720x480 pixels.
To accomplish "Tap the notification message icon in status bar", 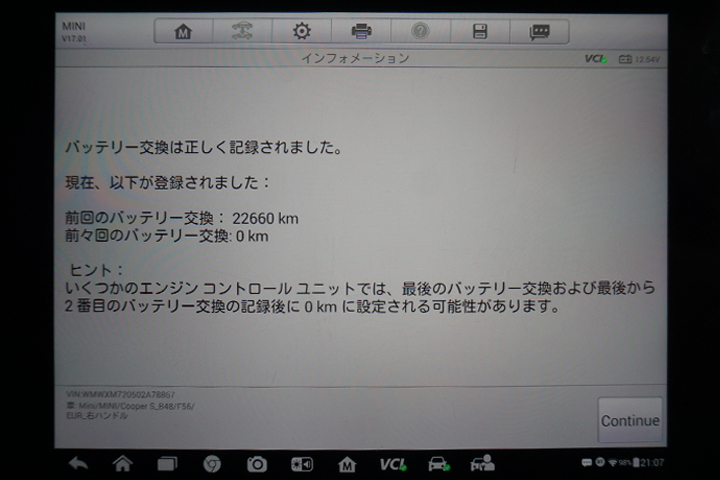I will 586,463.
